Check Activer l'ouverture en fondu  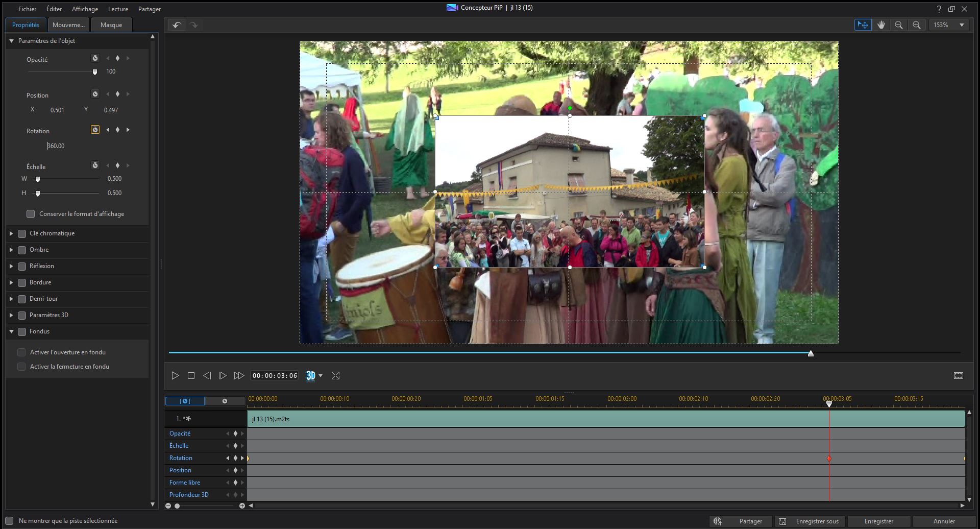tap(21, 352)
